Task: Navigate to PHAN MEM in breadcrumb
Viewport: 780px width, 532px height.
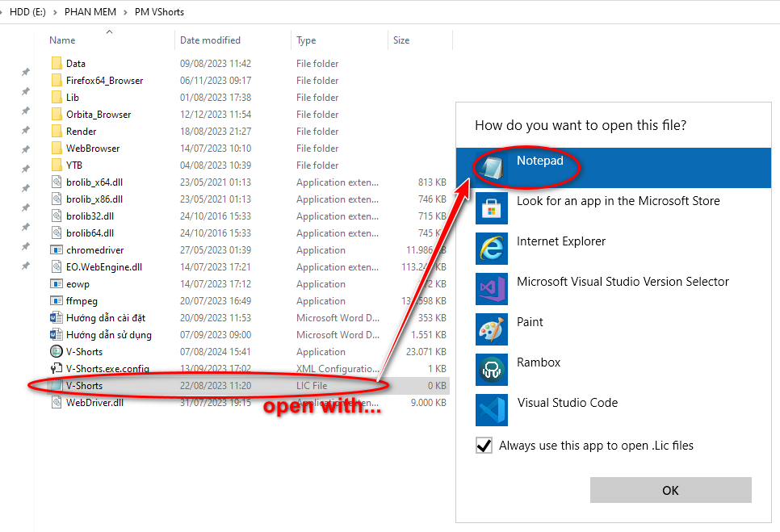Action: (x=90, y=12)
